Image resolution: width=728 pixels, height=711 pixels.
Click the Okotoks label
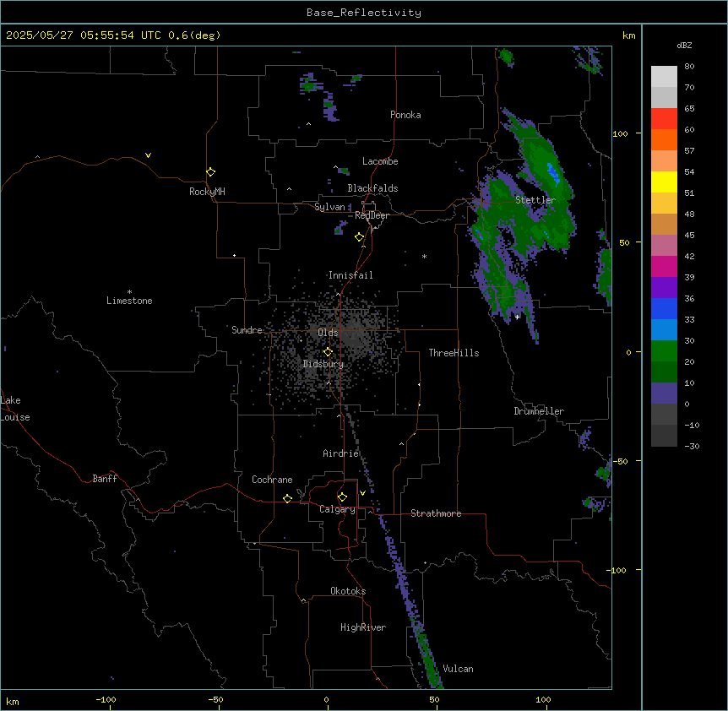348,591
